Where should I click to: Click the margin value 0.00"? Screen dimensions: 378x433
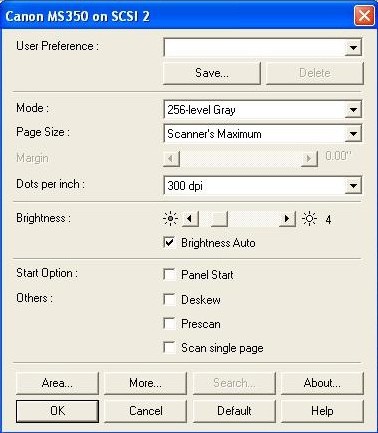338,156
